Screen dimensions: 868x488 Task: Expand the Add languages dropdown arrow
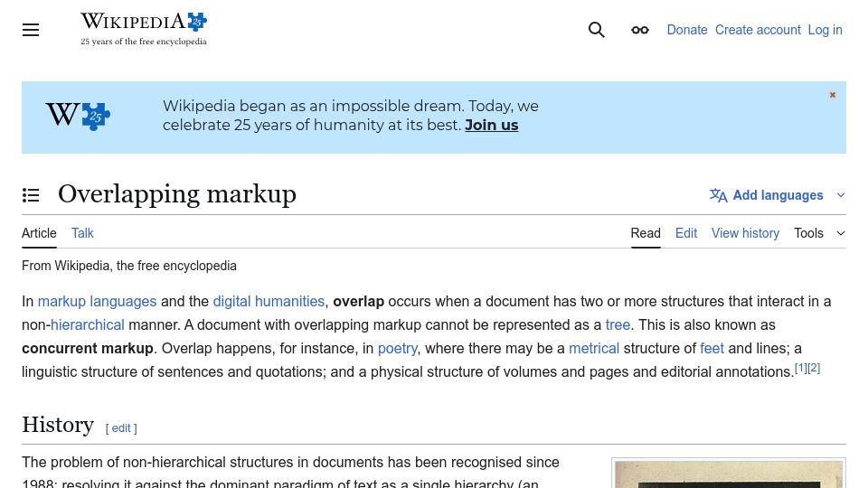coord(840,195)
